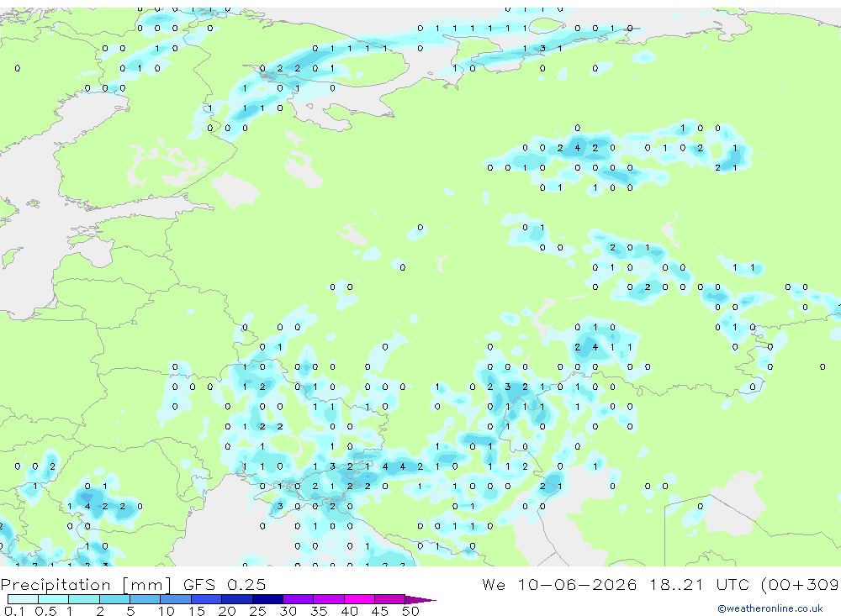Screen dimensions: 841x616
Task: Click the '30' legend scale label
Action: click(x=288, y=611)
